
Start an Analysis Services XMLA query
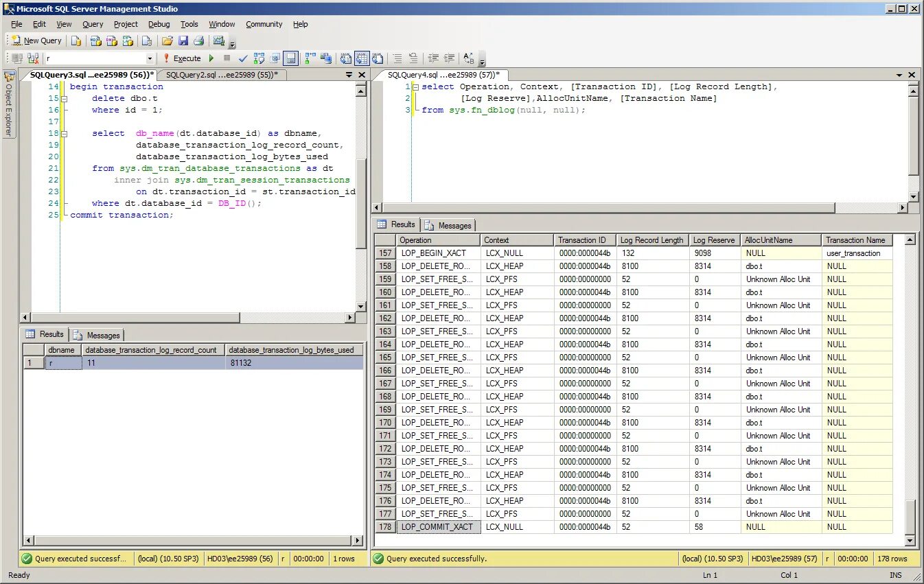[x=128, y=40]
